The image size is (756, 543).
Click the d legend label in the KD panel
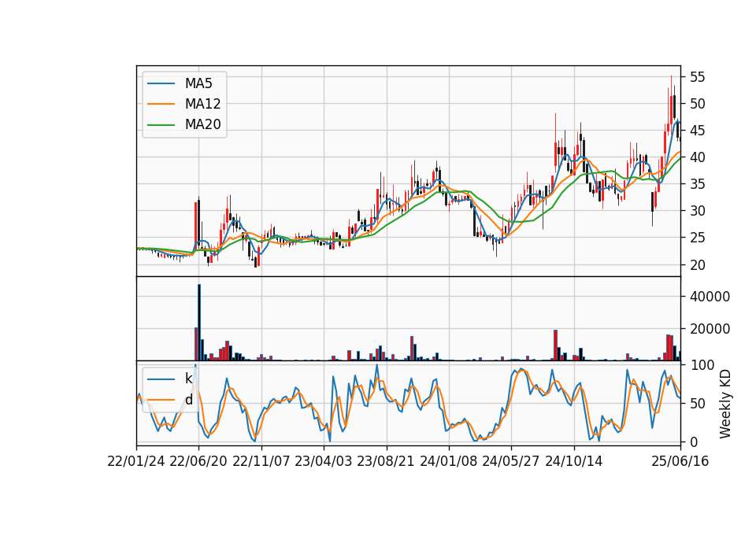pos(188,400)
